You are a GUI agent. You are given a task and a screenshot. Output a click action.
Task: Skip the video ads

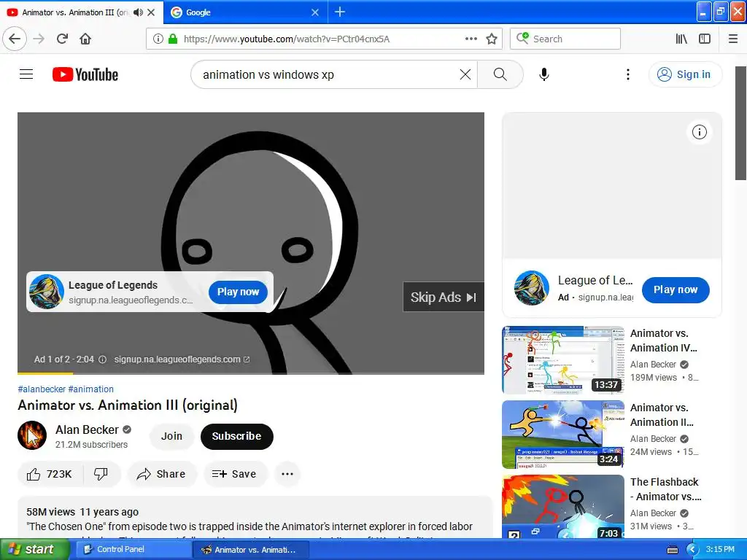click(x=444, y=297)
